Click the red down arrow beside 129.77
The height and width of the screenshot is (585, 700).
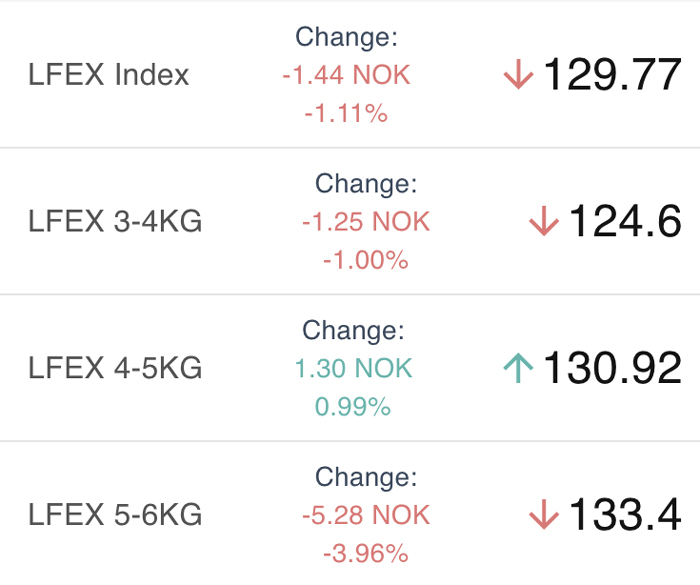coord(518,75)
